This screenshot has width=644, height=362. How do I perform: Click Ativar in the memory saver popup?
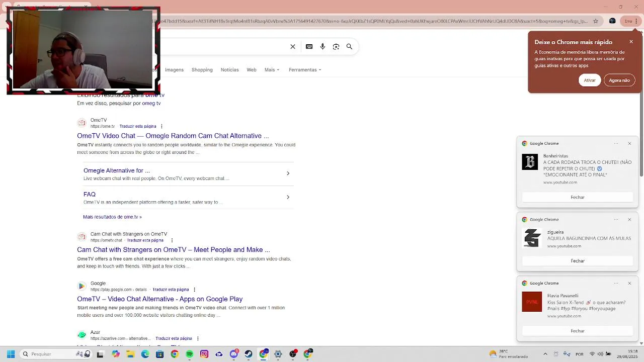coord(590,80)
